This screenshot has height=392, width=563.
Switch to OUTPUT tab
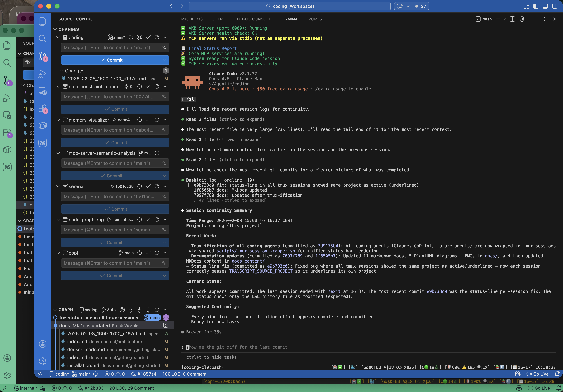(220, 19)
